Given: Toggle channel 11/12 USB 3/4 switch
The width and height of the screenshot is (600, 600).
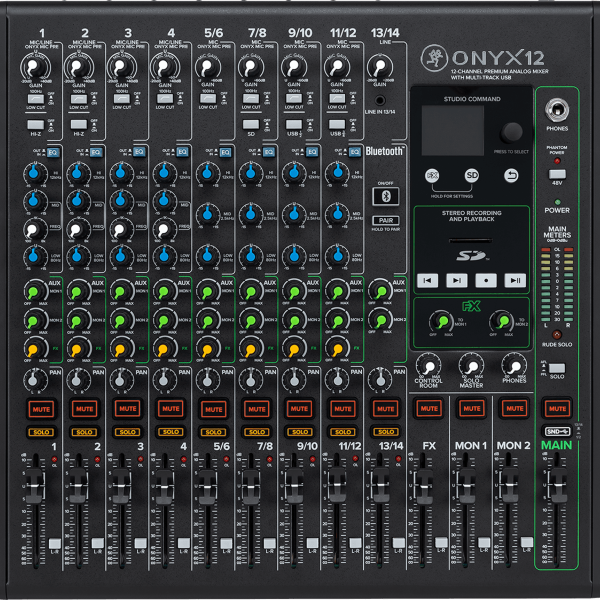Looking at the screenshot, I should click(337, 124).
